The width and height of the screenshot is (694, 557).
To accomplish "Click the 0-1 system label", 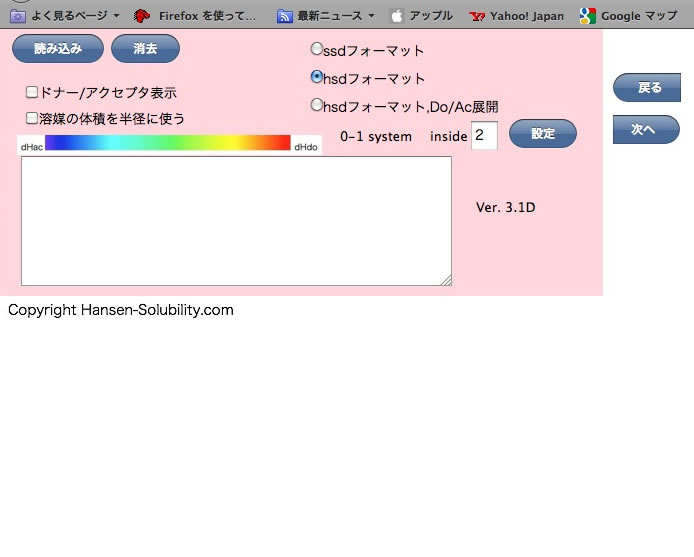I will (x=376, y=136).
